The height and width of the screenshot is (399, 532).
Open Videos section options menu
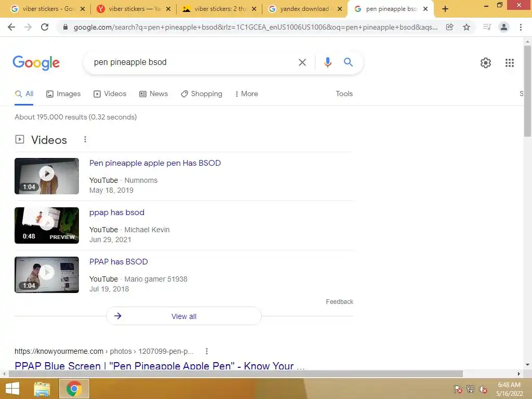tap(85, 139)
